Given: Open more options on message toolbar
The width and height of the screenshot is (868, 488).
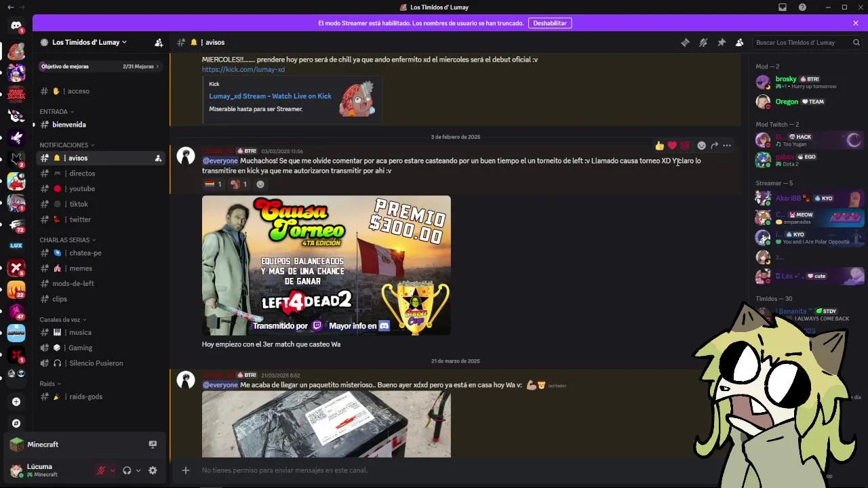Looking at the screenshot, I should tap(727, 145).
